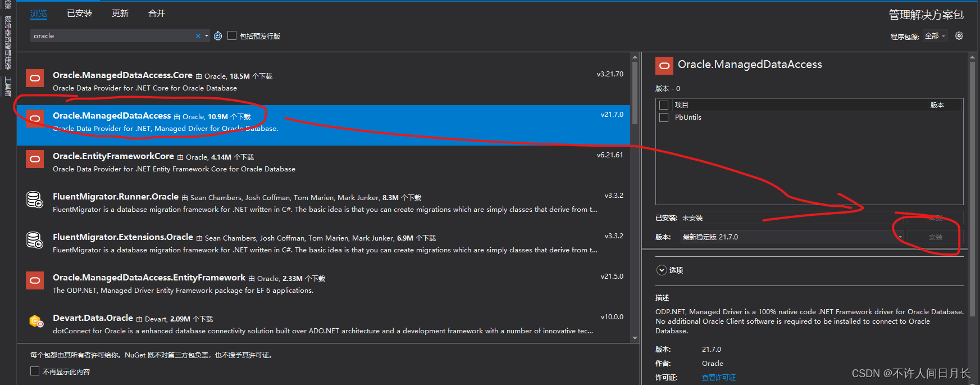Viewport: 980px width, 385px height.
Task: Click the Oracle.EntityFrameworkCore package icon
Action: point(35,159)
